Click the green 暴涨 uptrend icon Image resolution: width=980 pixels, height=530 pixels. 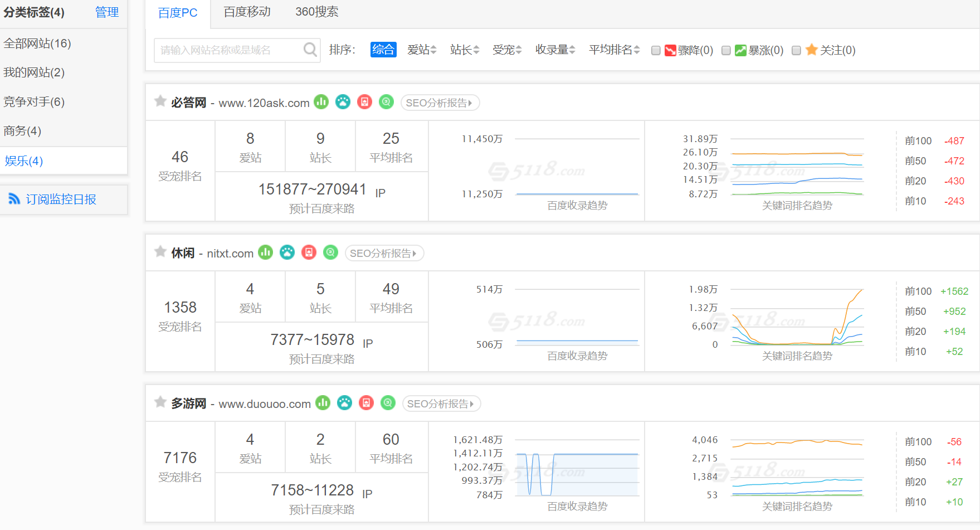pos(740,50)
